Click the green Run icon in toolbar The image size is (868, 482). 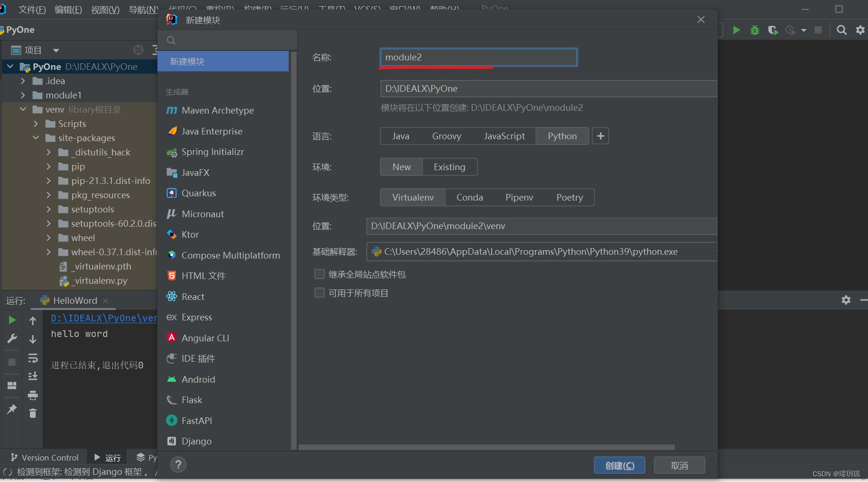(x=736, y=30)
